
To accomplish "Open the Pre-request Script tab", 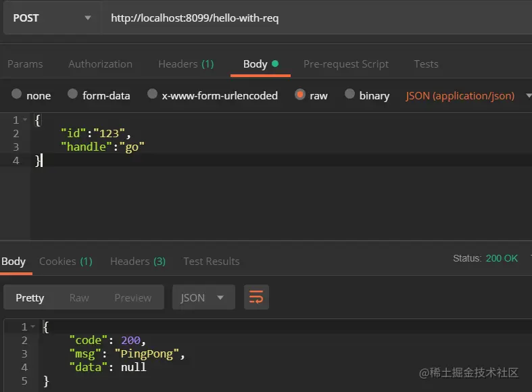I will pos(346,64).
